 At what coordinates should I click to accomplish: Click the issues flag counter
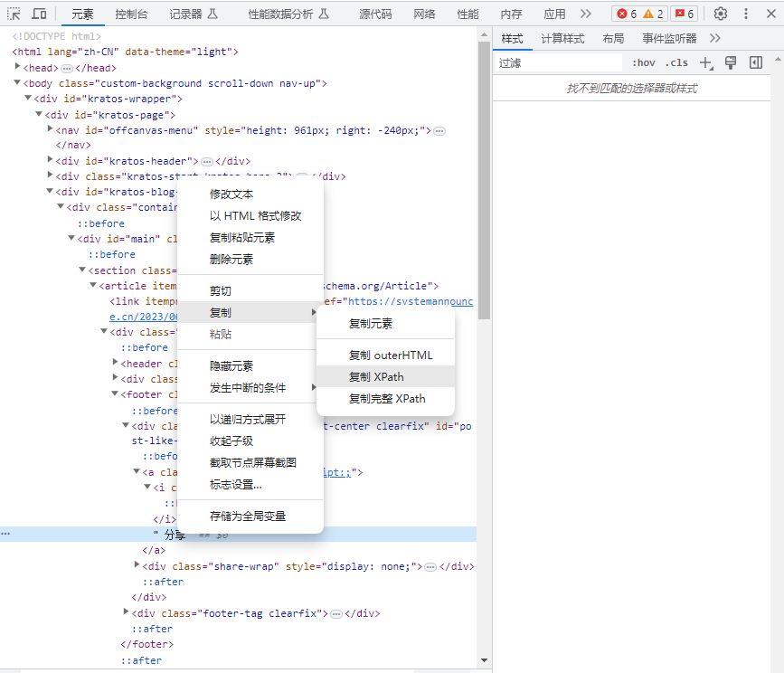(x=685, y=14)
